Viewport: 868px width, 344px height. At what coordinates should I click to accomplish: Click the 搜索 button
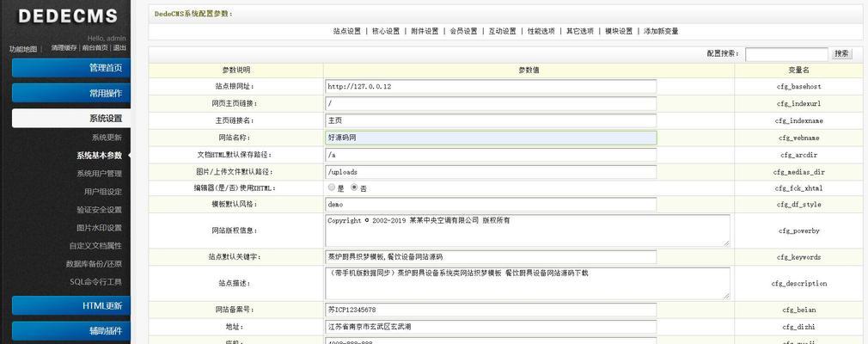point(841,53)
